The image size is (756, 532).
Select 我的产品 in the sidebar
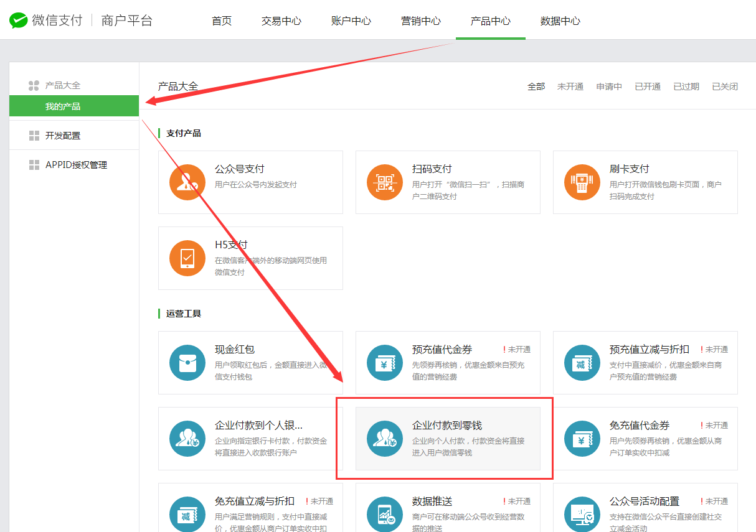tap(63, 106)
